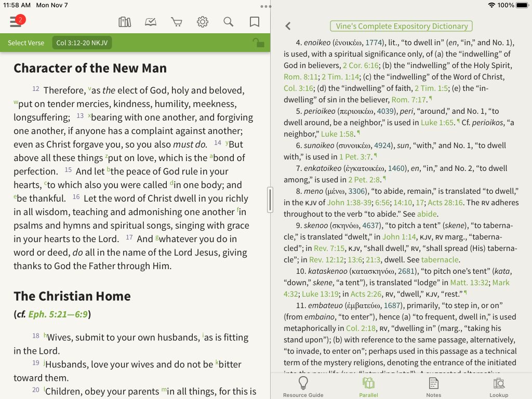Tap Strong's number 2681 for kataskenoo

406,271
